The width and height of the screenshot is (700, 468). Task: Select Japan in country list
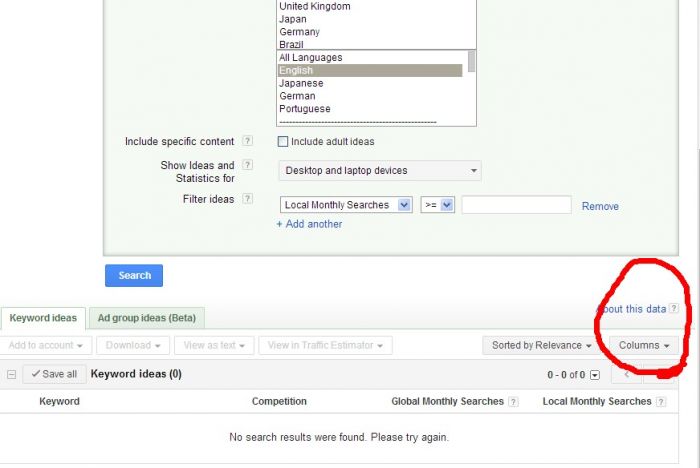coord(293,19)
